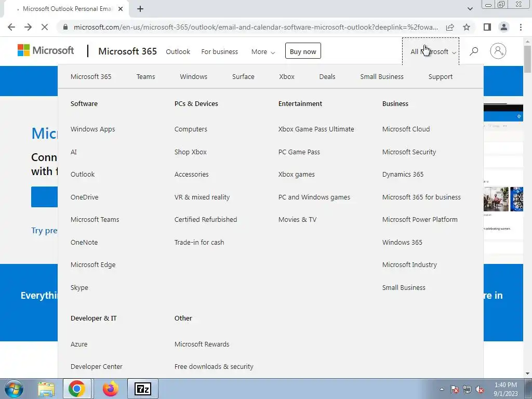Stop page loading with the X icon

coord(45,27)
